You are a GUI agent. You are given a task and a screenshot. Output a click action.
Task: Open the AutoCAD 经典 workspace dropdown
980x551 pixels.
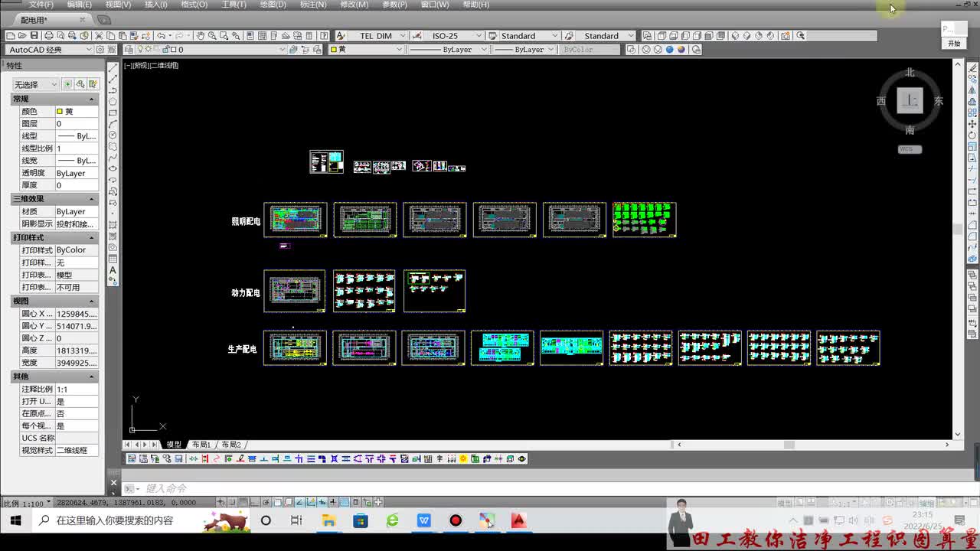point(49,50)
